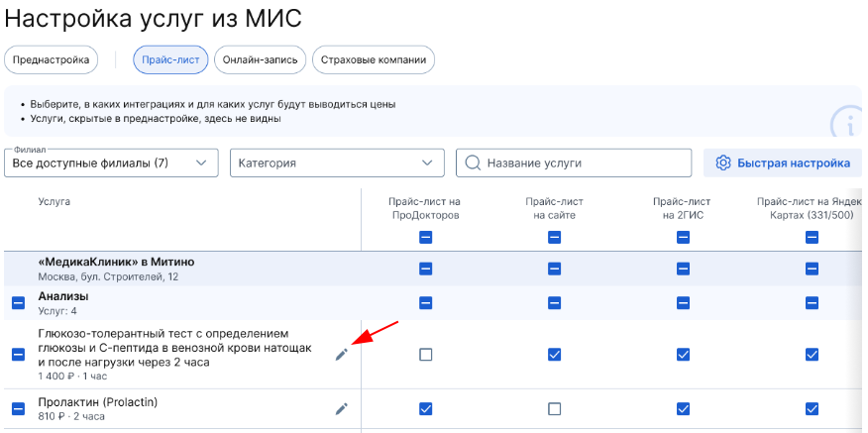The height and width of the screenshot is (433, 868).
Task: Click price text 810 ₽ · 2 часа
Action: (x=71, y=416)
